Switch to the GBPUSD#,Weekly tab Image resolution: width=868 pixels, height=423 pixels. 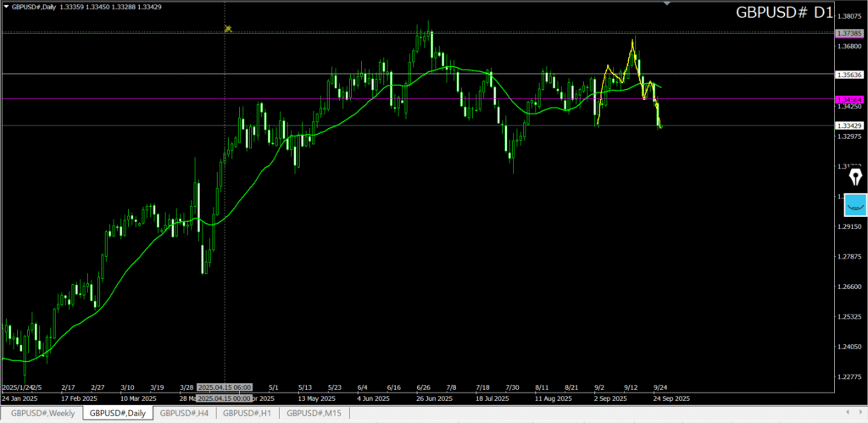(x=42, y=414)
